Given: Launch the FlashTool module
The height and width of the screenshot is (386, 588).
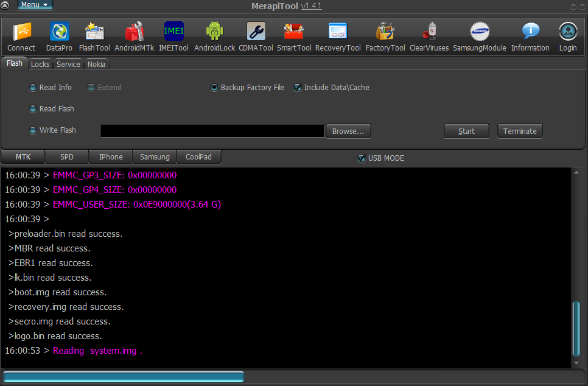Looking at the screenshot, I should pyautogui.click(x=94, y=37).
